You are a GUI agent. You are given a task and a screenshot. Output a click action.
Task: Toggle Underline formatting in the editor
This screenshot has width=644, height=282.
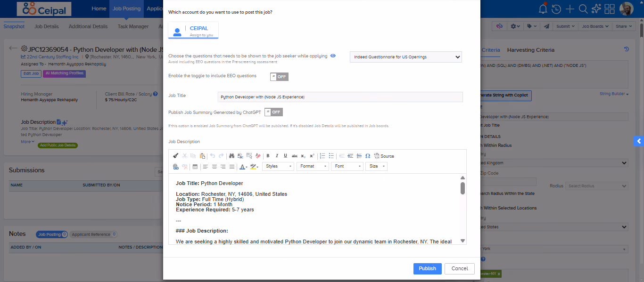286,156
